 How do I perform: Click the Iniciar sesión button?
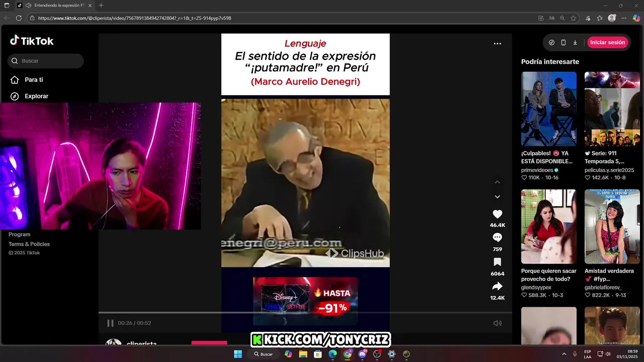(x=607, y=42)
